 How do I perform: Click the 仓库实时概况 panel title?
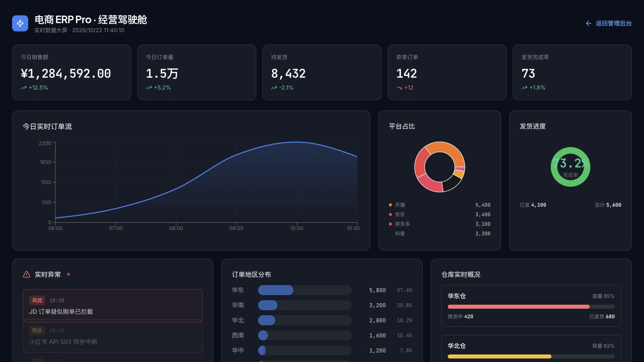coord(461,275)
